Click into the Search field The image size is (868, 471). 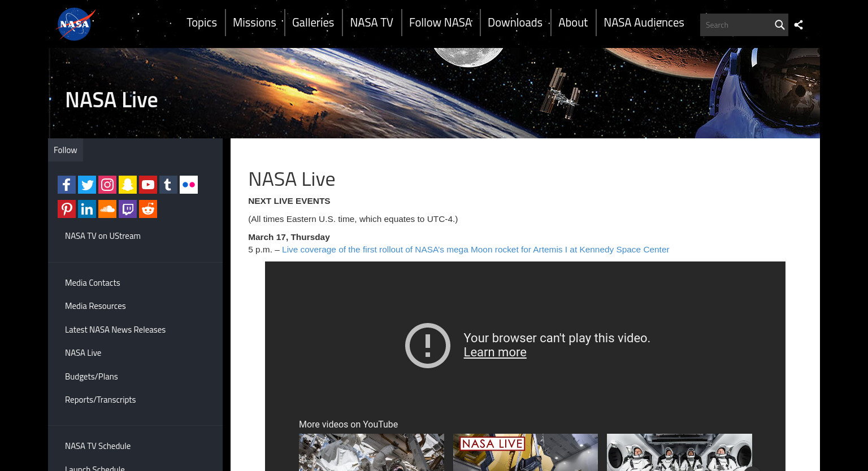pyautogui.click(x=736, y=25)
